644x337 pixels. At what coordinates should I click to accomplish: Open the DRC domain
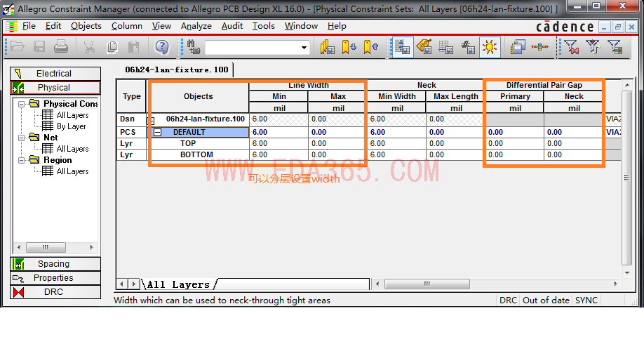(55, 292)
